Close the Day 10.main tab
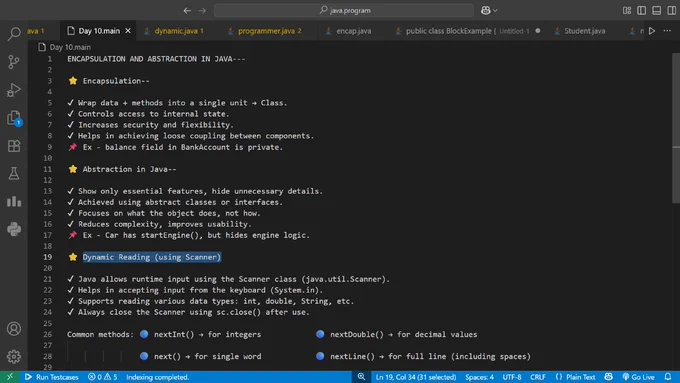The height and width of the screenshot is (383, 680). (x=128, y=31)
